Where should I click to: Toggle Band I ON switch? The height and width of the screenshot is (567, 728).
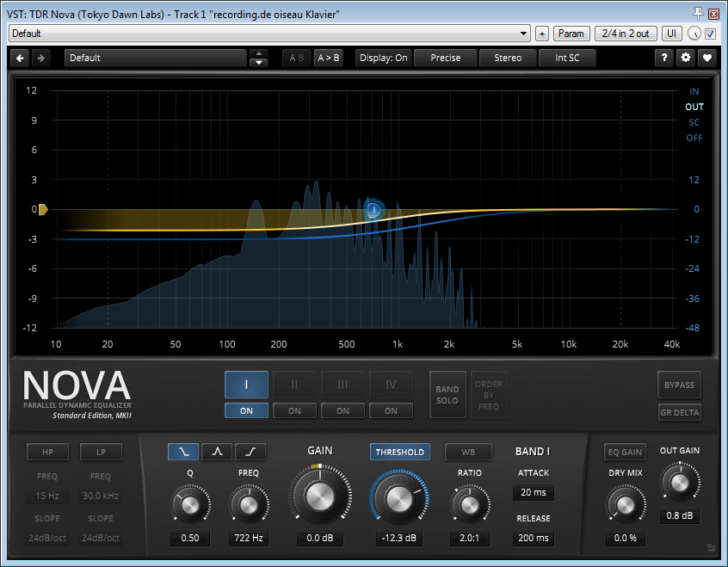[246, 410]
